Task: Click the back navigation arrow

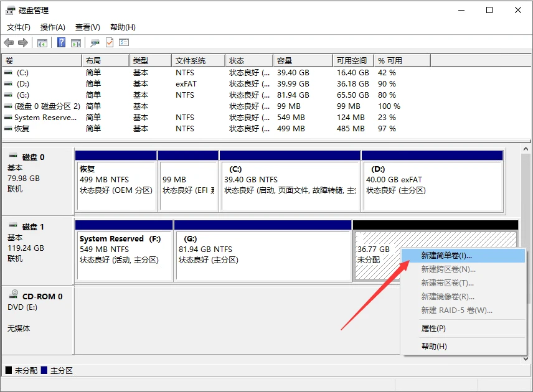Action: click(9, 42)
